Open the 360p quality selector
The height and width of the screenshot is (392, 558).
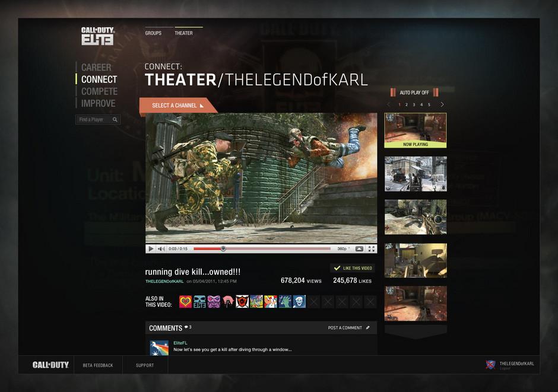click(344, 249)
